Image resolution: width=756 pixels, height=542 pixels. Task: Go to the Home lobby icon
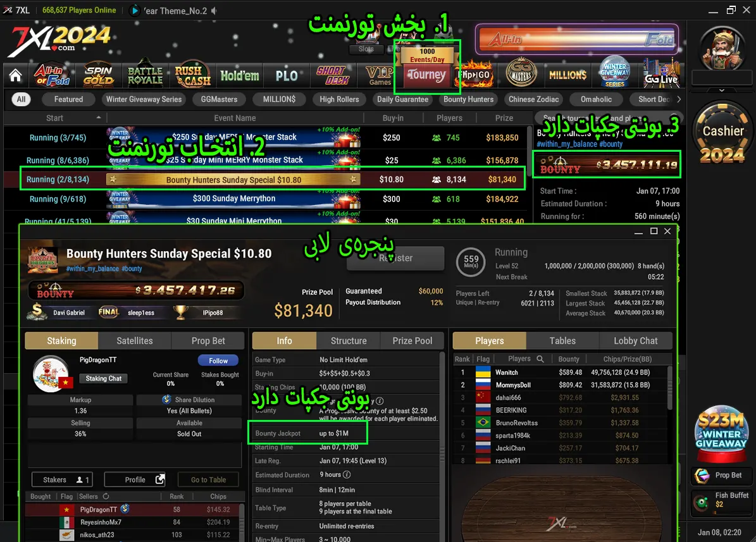click(16, 76)
